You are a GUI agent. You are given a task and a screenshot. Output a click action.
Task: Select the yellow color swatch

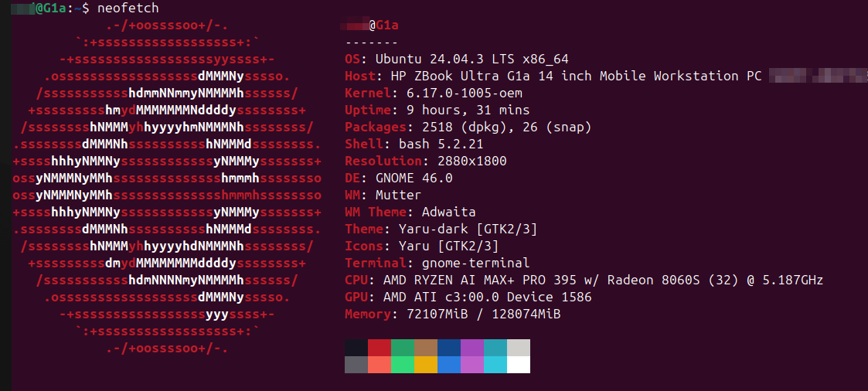click(x=426, y=365)
